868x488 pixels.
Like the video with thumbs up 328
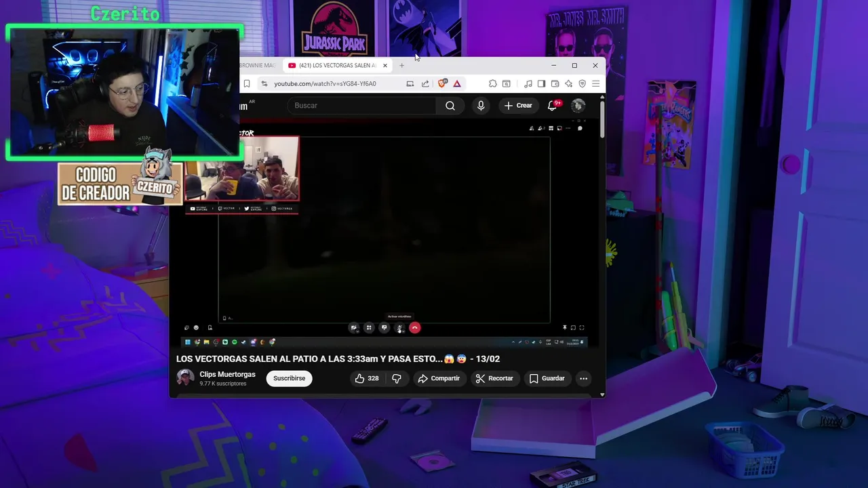[367, 378]
